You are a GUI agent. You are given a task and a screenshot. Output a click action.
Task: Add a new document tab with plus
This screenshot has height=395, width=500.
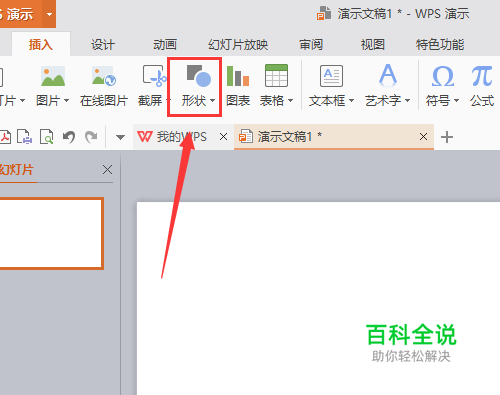[447, 137]
